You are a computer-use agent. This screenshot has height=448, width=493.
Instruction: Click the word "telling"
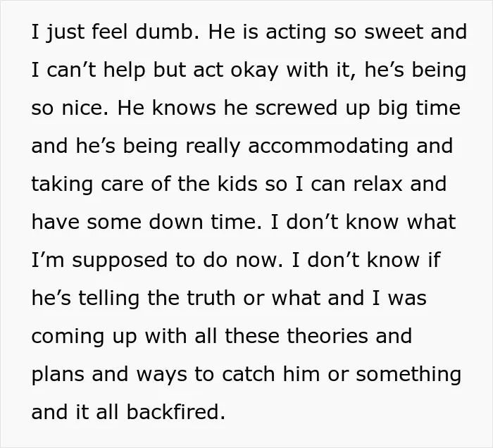[x=108, y=299]
